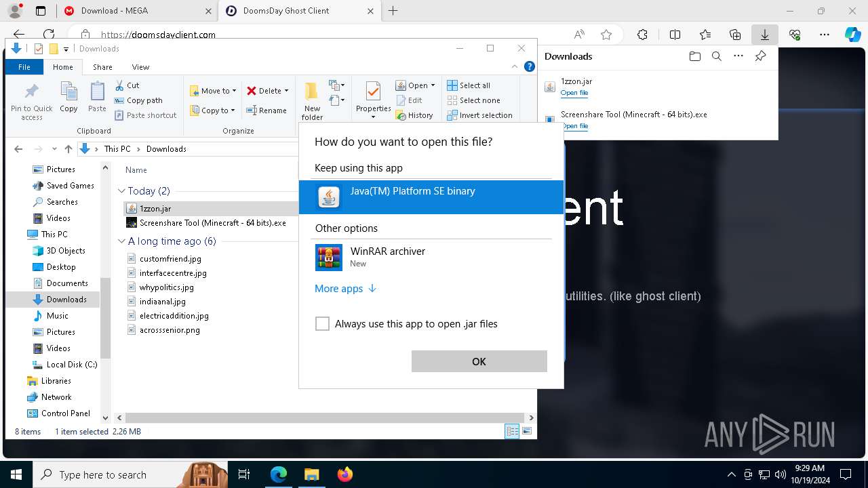Viewport: 868px width, 488px height.
Task: Open more options in Downloads panel
Action: coord(738,56)
